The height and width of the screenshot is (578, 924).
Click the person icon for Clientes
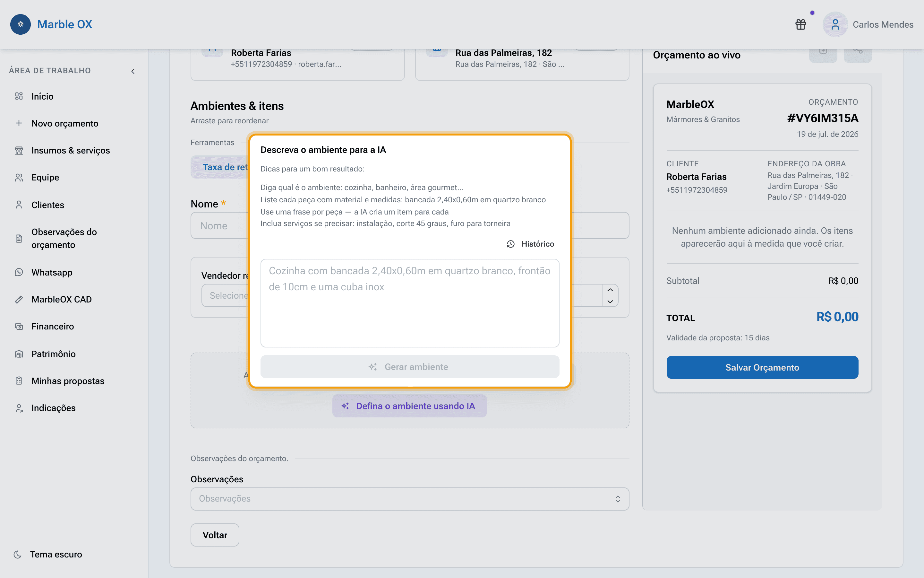click(19, 205)
